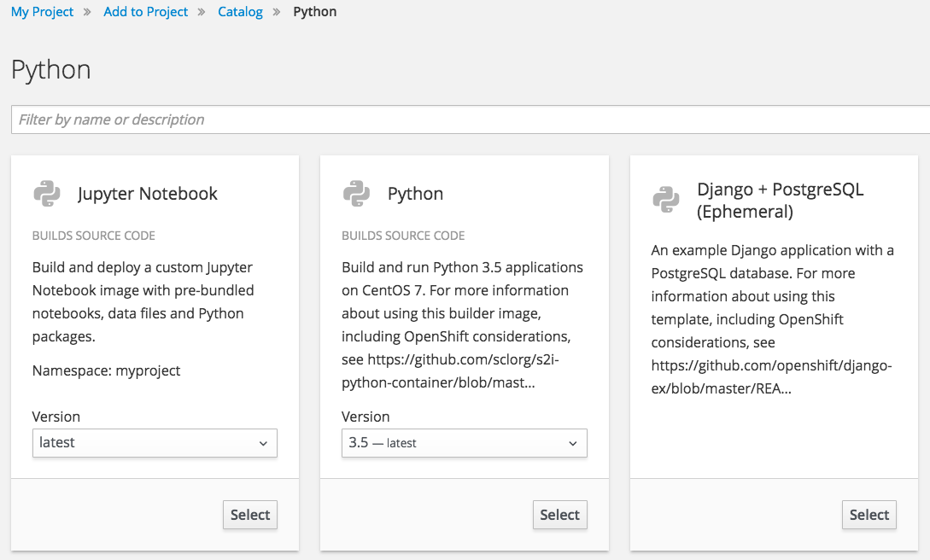This screenshot has width=930, height=560.
Task: Click the Python card title text
Action: (x=415, y=194)
